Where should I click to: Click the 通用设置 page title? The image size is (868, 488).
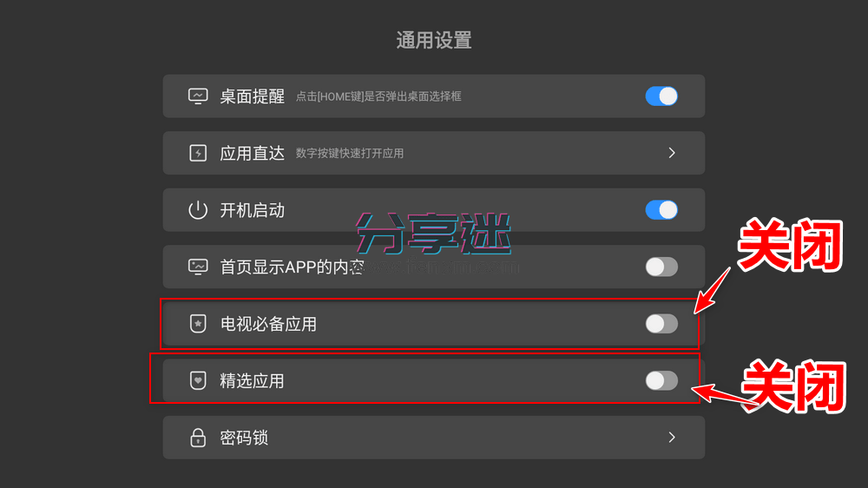(434, 40)
